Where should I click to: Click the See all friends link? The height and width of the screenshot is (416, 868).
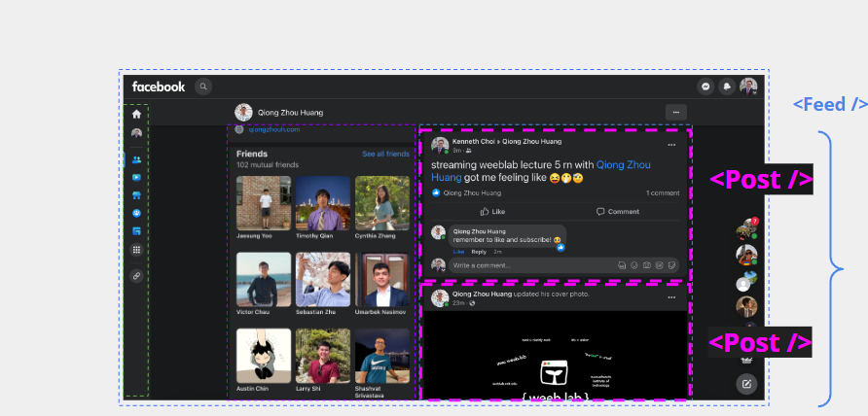point(385,155)
